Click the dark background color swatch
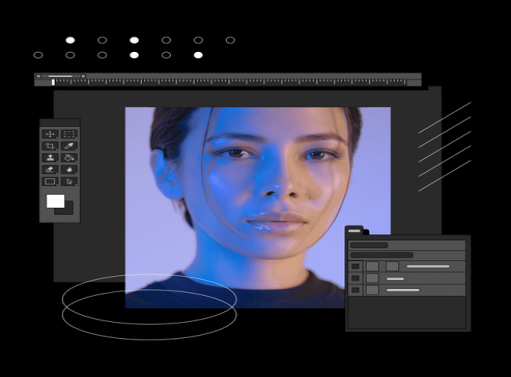511x377 pixels. click(x=68, y=211)
